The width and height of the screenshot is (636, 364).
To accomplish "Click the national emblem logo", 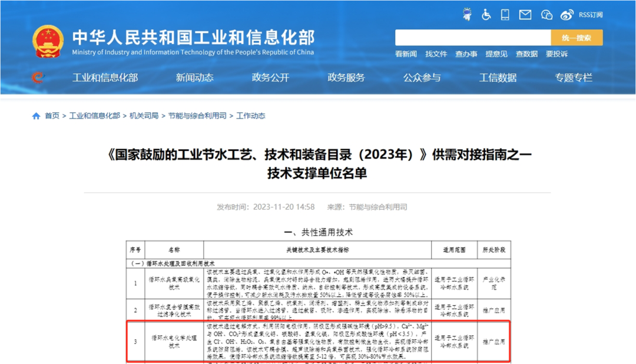I will click(48, 41).
